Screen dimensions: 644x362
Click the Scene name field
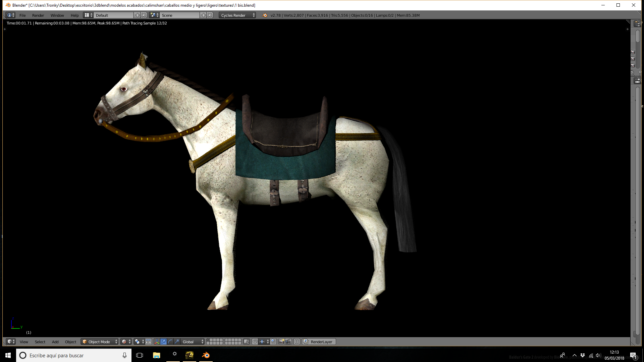(179, 15)
